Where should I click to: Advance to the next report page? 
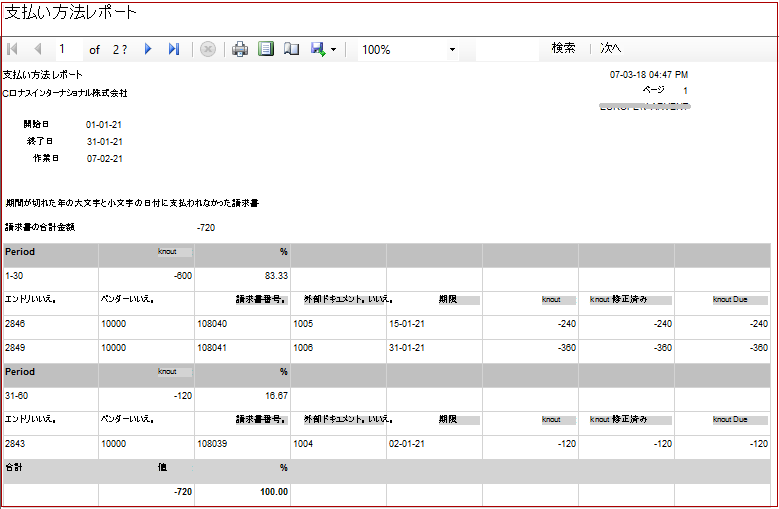[148, 49]
